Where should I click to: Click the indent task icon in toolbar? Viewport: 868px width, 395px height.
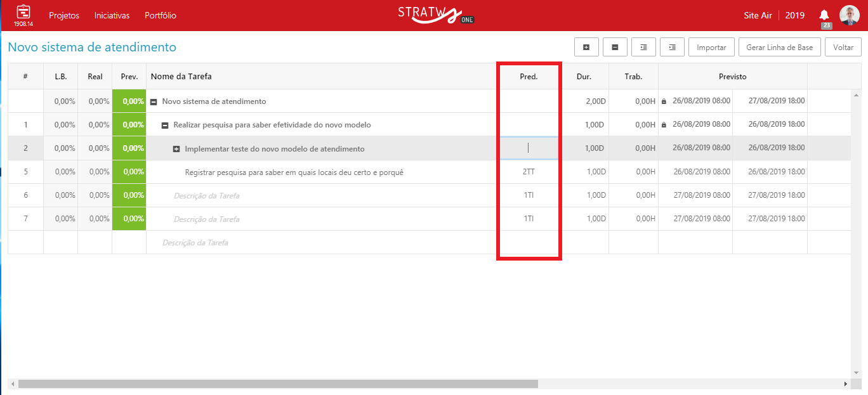[672, 48]
